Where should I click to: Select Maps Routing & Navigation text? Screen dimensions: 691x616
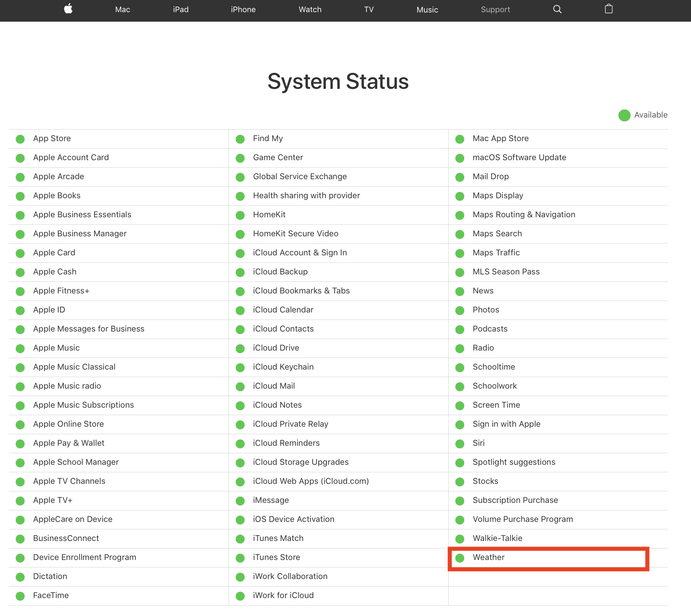click(x=524, y=215)
